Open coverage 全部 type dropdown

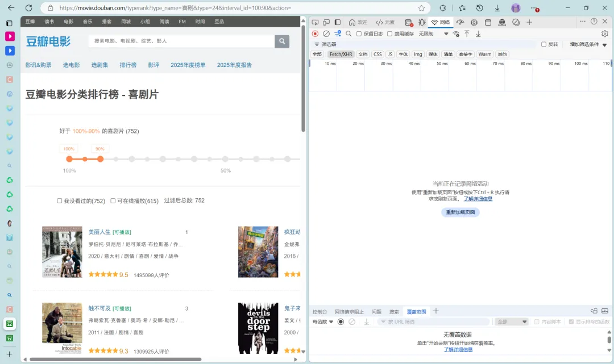[x=512, y=321]
